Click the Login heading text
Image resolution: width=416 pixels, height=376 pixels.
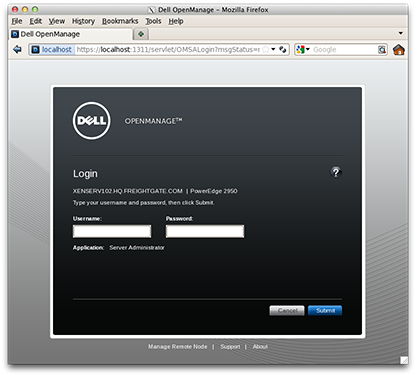coord(85,174)
